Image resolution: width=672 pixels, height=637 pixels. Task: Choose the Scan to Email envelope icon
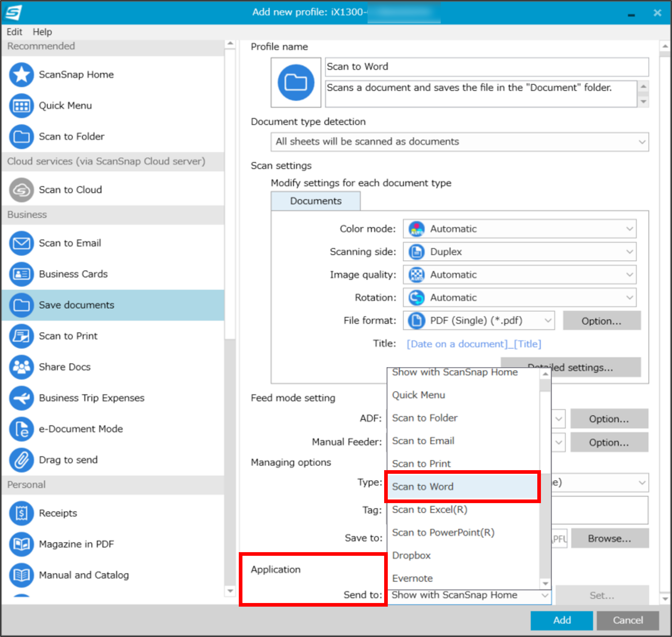[x=21, y=243]
